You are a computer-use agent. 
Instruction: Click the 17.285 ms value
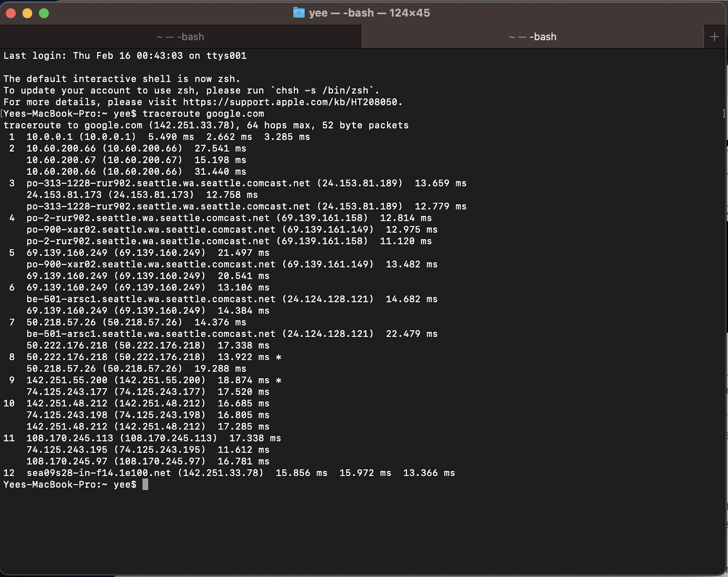tap(243, 427)
